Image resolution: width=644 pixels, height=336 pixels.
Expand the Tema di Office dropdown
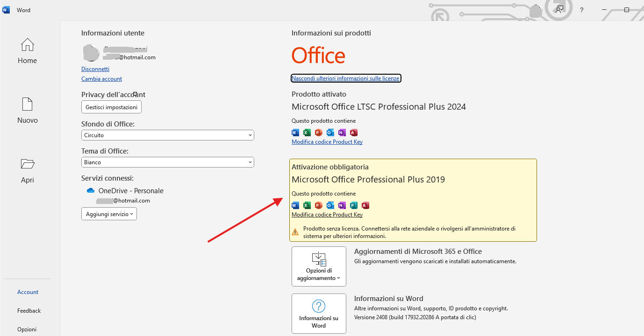click(x=168, y=162)
